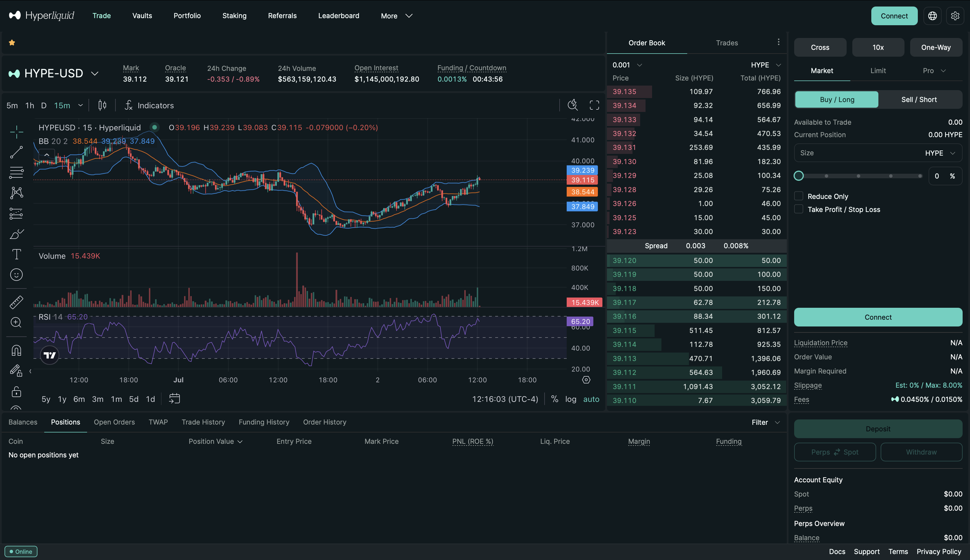970x560 pixels.
Task: Switch to the Trades tab
Action: click(x=727, y=43)
